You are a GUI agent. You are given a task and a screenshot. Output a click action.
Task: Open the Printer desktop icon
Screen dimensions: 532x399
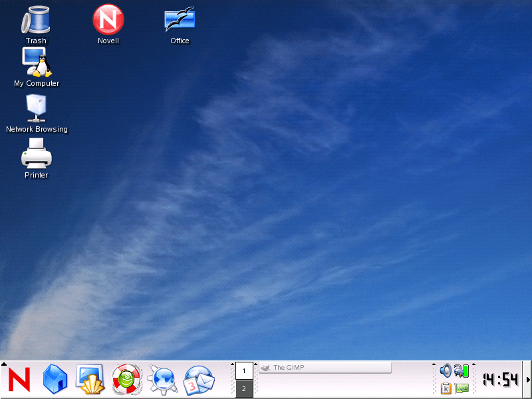[36, 155]
